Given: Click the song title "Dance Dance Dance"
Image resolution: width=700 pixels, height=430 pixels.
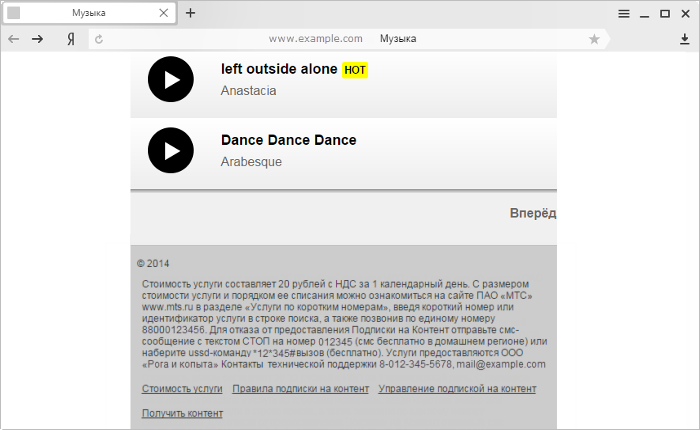Looking at the screenshot, I should click(x=288, y=140).
